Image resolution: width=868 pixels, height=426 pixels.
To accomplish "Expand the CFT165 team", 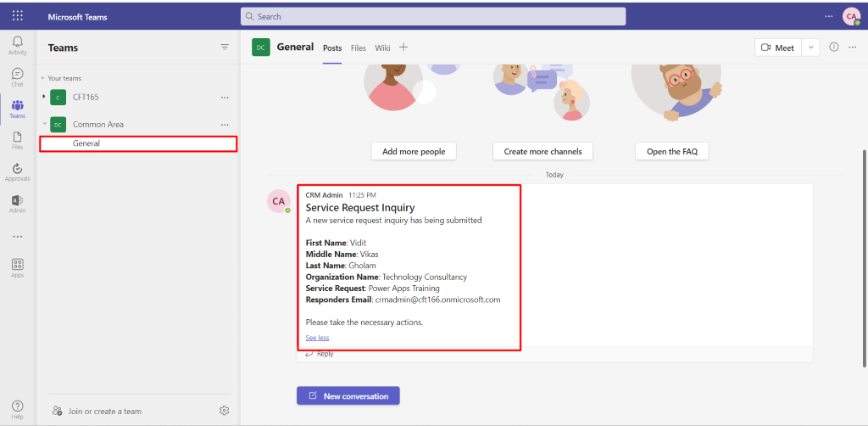I will coord(44,98).
